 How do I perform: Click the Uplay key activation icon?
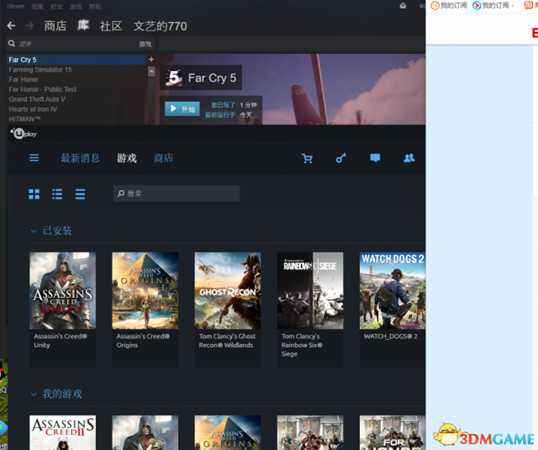point(341,158)
